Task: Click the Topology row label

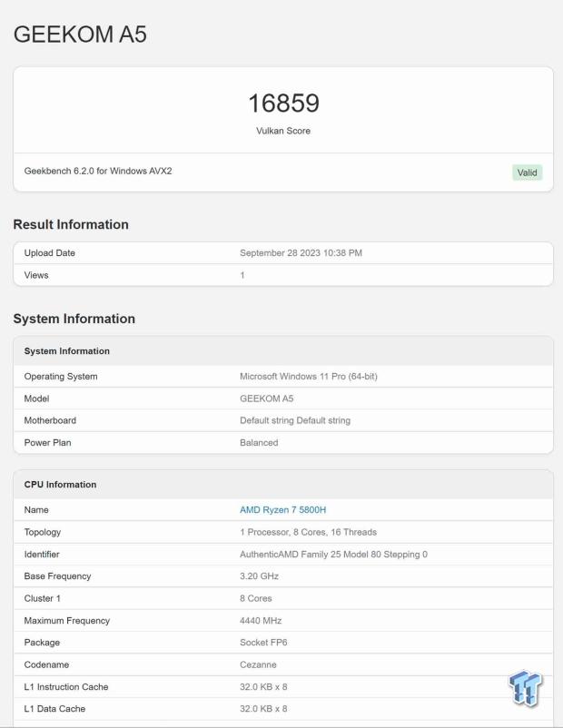Action: tap(43, 532)
